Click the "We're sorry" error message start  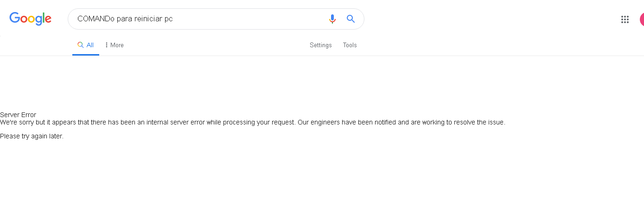coord(18,122)
